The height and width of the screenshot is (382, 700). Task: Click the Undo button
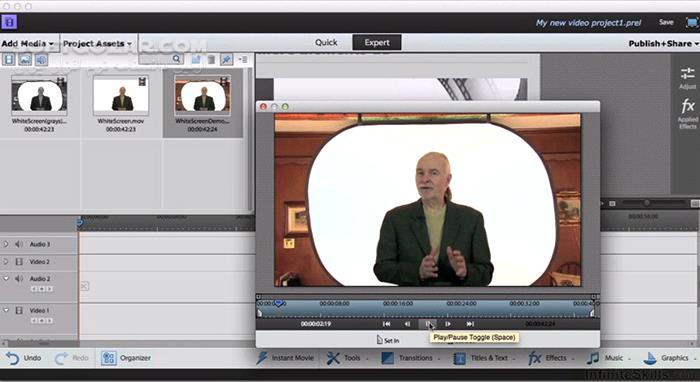tap(24, 358)
